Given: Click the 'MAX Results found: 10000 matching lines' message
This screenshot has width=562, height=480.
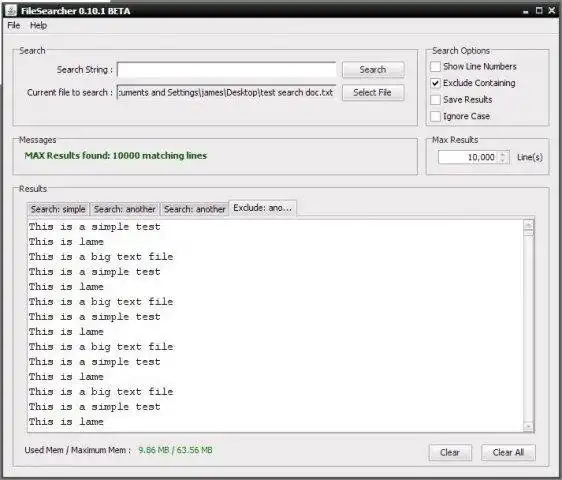Looking at the screenshot, I should point(115,156).
